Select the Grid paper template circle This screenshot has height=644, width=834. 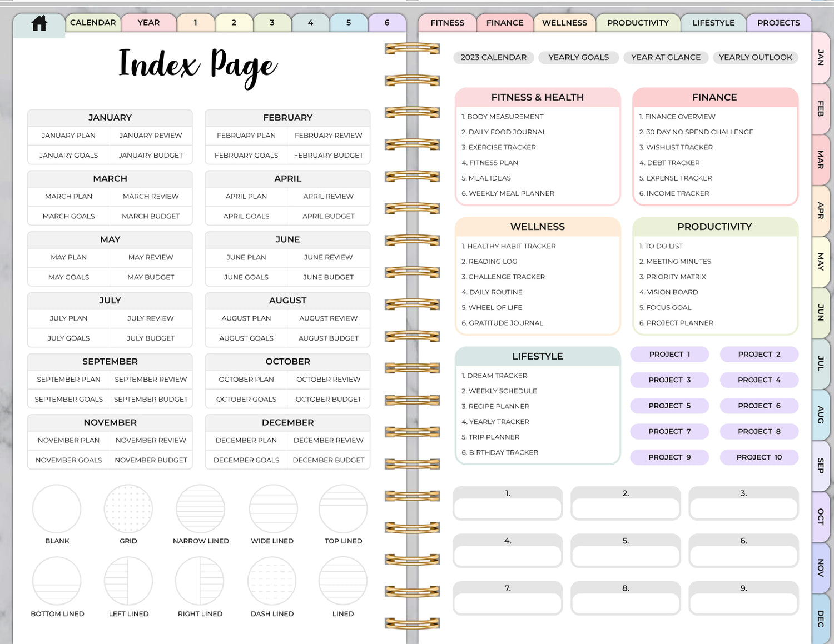tap(128, 509)
